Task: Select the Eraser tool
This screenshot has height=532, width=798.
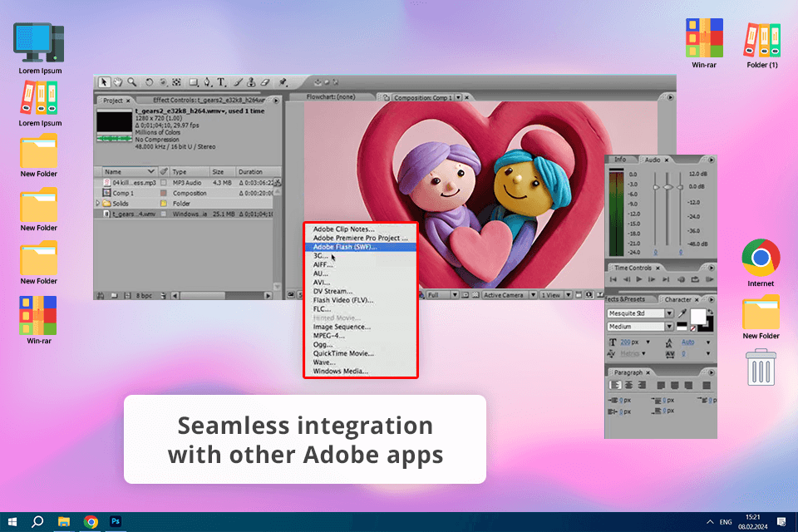Action: click(264, 82)
